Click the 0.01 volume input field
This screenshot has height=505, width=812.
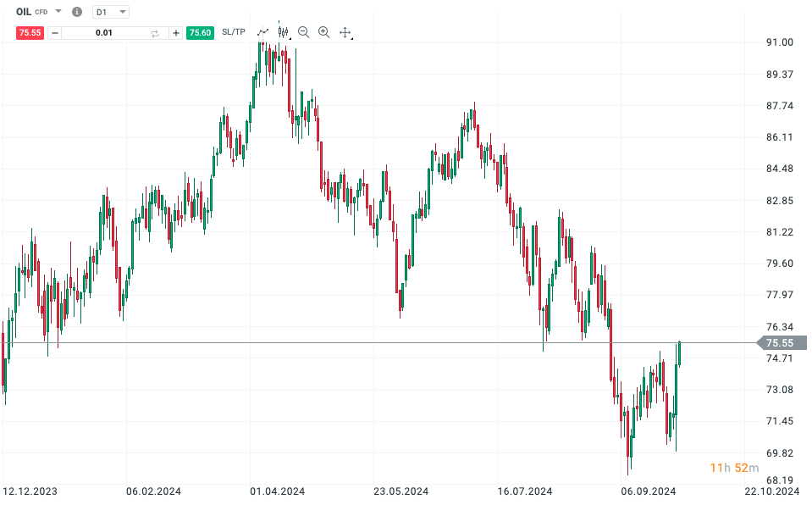(x=103, y=32)
